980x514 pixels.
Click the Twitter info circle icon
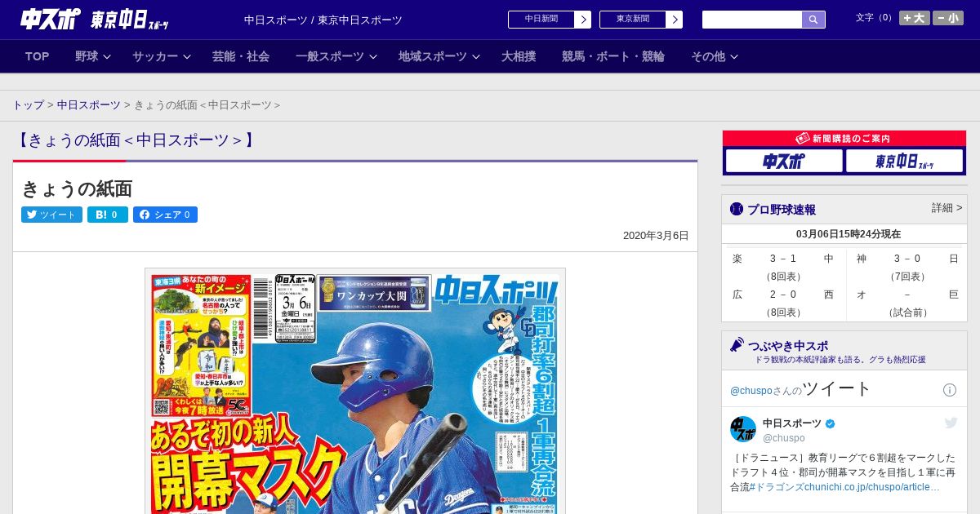(x=950, y=390)
